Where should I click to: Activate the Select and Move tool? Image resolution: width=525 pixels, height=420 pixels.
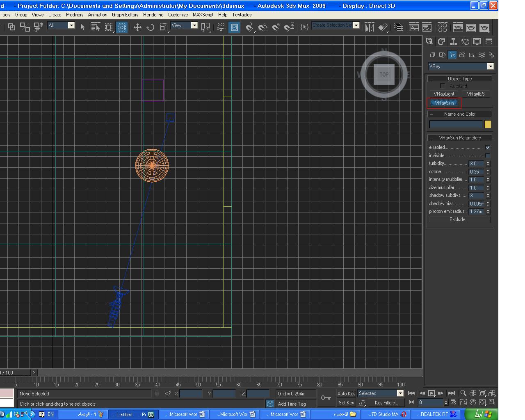click(x=137, y=27)
